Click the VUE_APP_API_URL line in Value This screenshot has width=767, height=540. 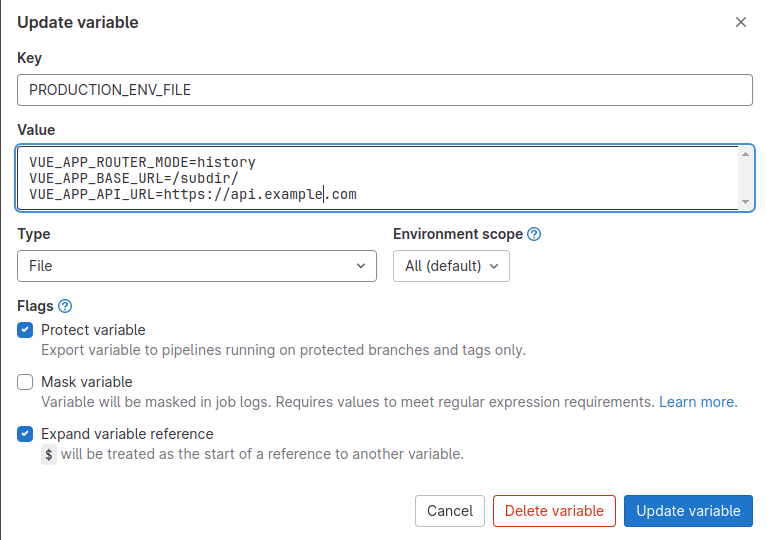192,194
